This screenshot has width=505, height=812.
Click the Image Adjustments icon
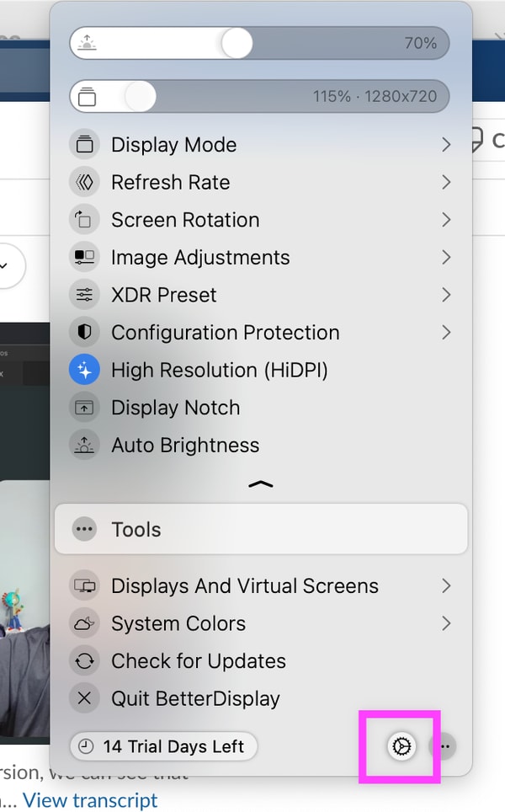point(84,258)
